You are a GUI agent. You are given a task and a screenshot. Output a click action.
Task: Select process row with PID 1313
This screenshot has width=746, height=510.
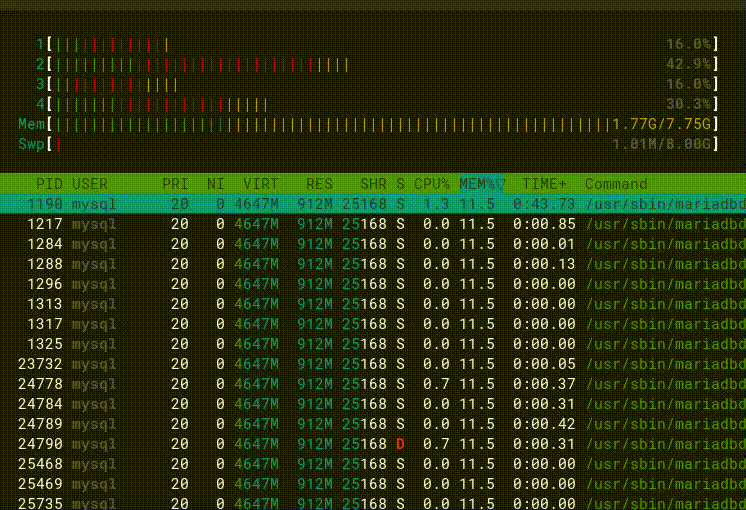click(373, 304)
